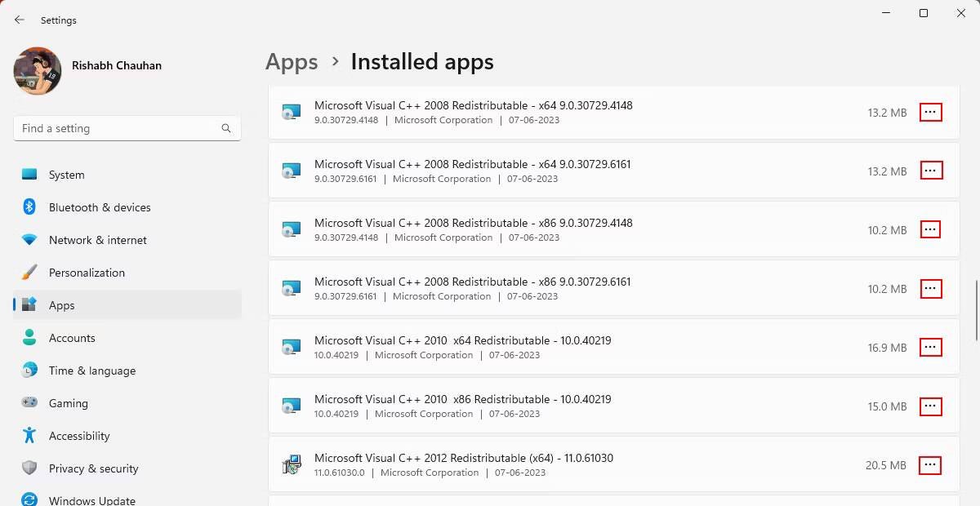Open Gaming settings

pyautogui.click(x=29, y=403)
